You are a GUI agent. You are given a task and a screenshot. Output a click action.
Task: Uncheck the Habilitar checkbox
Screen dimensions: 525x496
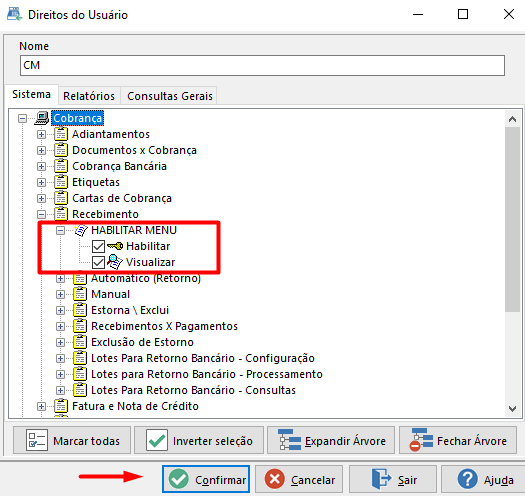(98, 246)
